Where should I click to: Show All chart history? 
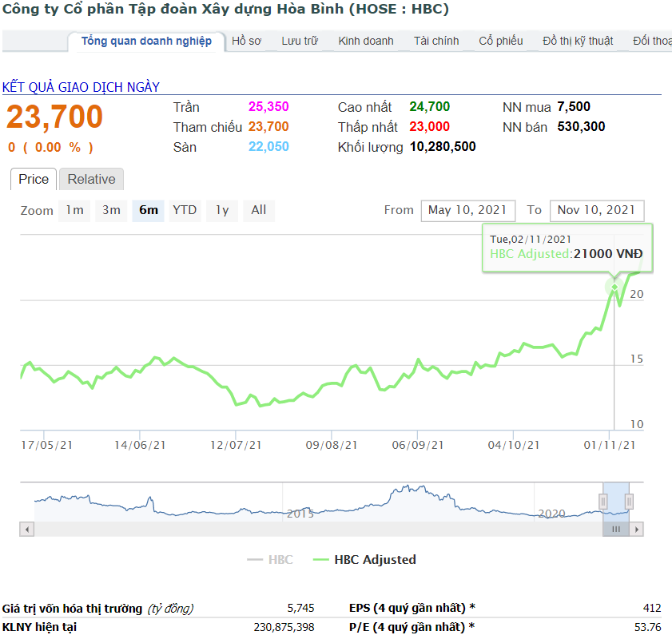[x=259, y=210]
